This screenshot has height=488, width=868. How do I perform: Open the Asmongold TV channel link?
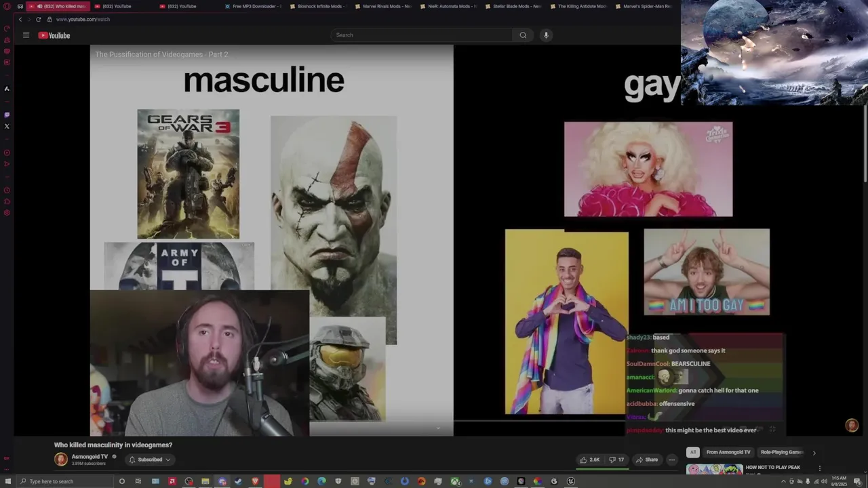click(x=90, y=457)
